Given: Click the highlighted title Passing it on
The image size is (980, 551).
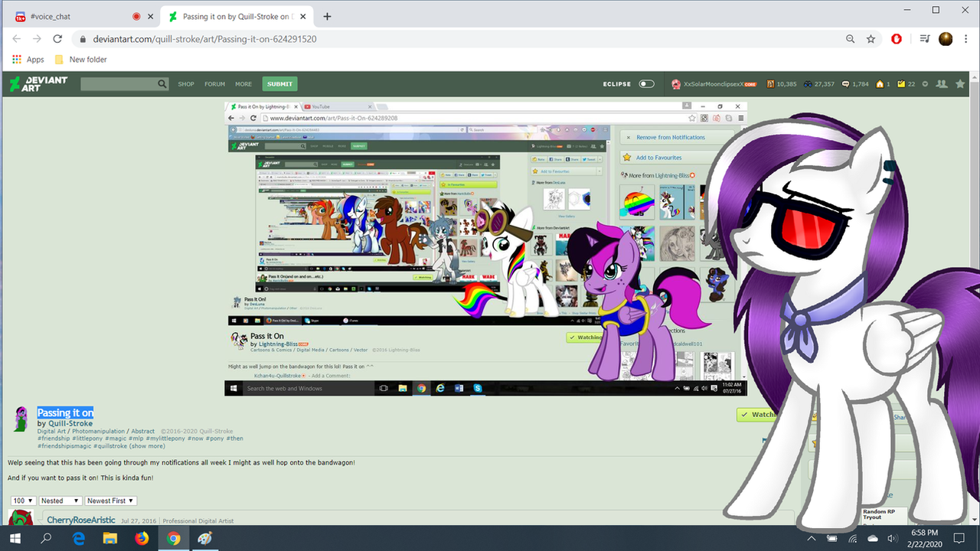Looking at the screenshot, I should (65, 413).
